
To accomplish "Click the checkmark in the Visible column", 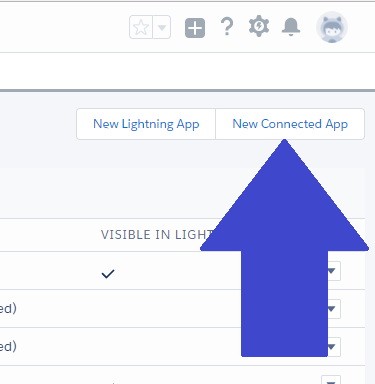I will [108, 274].
